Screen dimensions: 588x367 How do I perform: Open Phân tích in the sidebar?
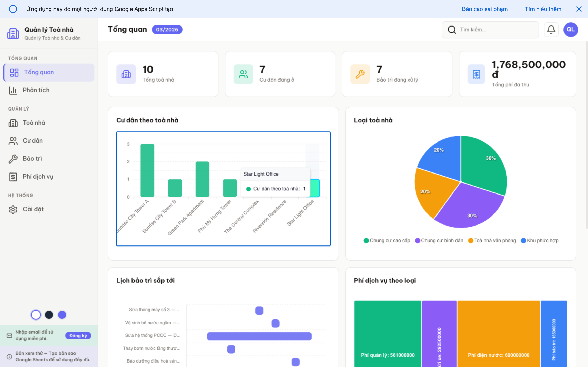click(36, 90)
